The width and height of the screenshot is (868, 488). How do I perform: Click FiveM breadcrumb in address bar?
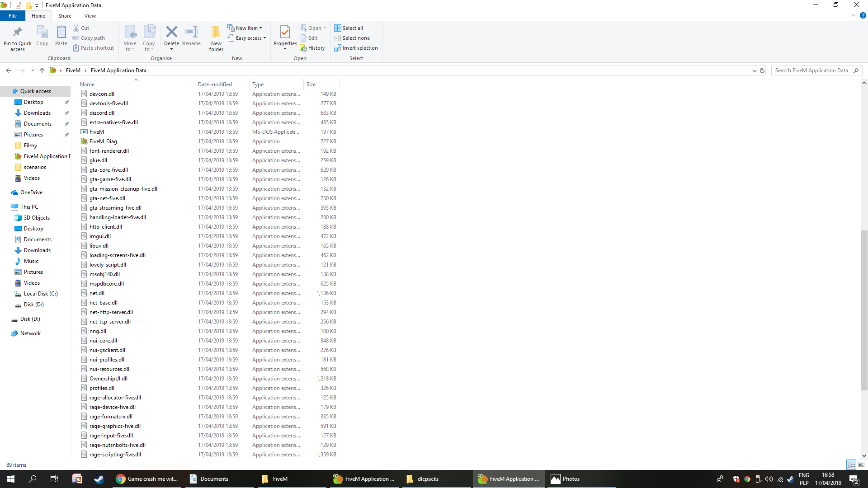73,70
